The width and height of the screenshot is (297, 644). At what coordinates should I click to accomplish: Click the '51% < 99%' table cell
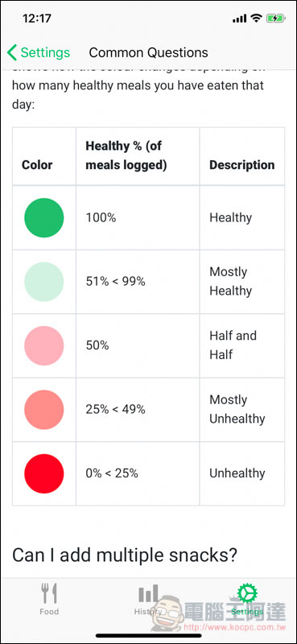138,282
